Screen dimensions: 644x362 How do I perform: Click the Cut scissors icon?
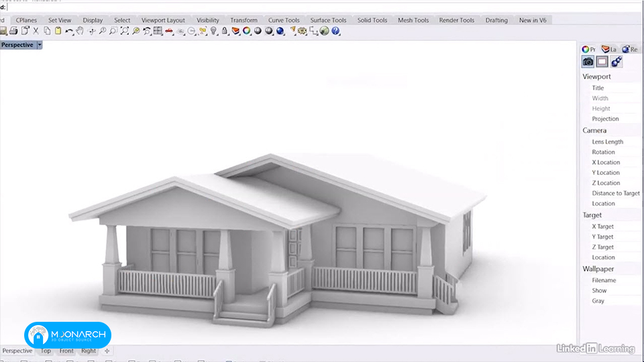point(36,31)
